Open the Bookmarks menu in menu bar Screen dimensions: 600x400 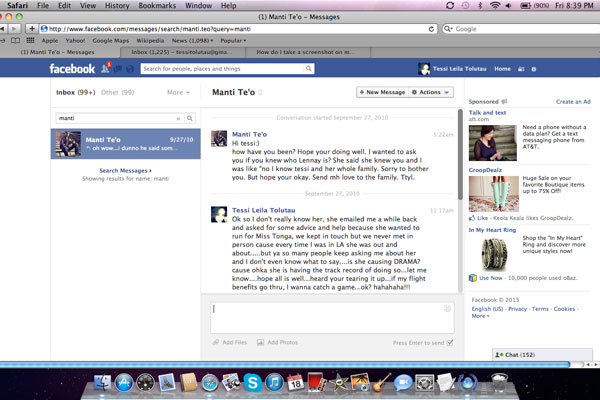point(154,6)
